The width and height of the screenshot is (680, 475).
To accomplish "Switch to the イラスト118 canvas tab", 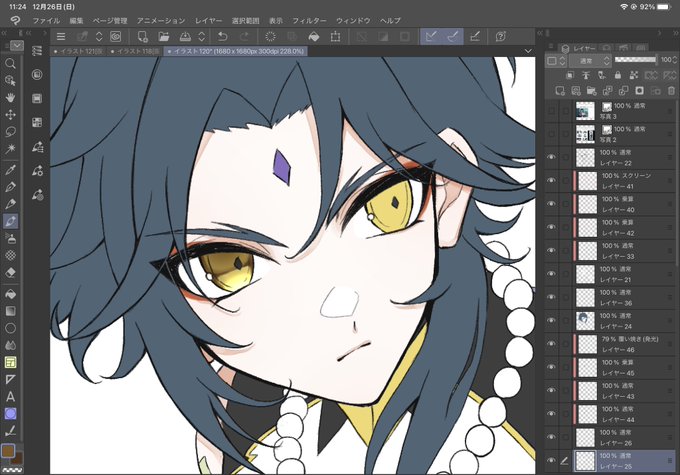I will 135,51.
